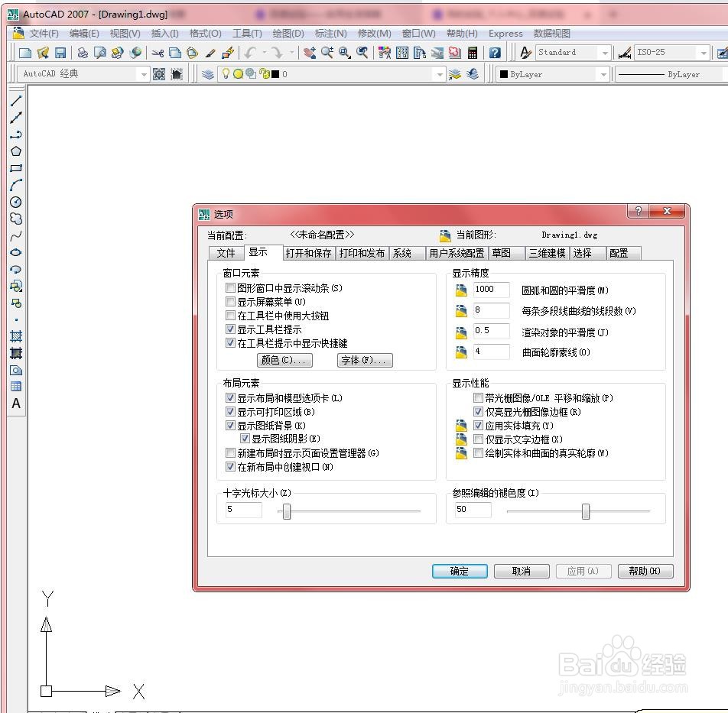
Task: Click the Cut scissors icon
Action: coord(158,53)
